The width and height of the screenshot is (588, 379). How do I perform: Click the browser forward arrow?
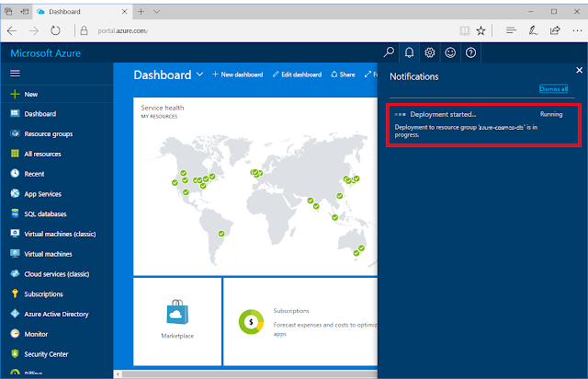pos(34,30)
